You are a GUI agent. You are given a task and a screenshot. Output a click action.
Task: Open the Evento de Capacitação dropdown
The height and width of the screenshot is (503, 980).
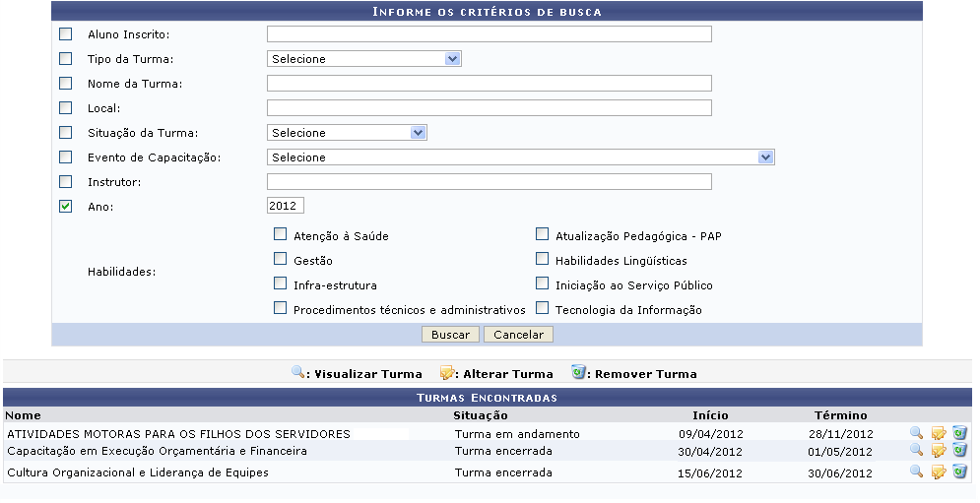coord(520,157)
